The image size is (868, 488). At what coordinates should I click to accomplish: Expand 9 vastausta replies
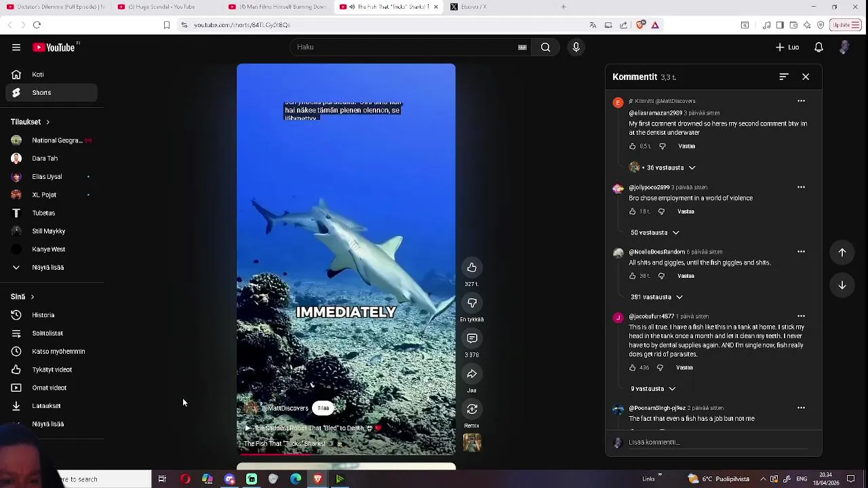(654, 389)
